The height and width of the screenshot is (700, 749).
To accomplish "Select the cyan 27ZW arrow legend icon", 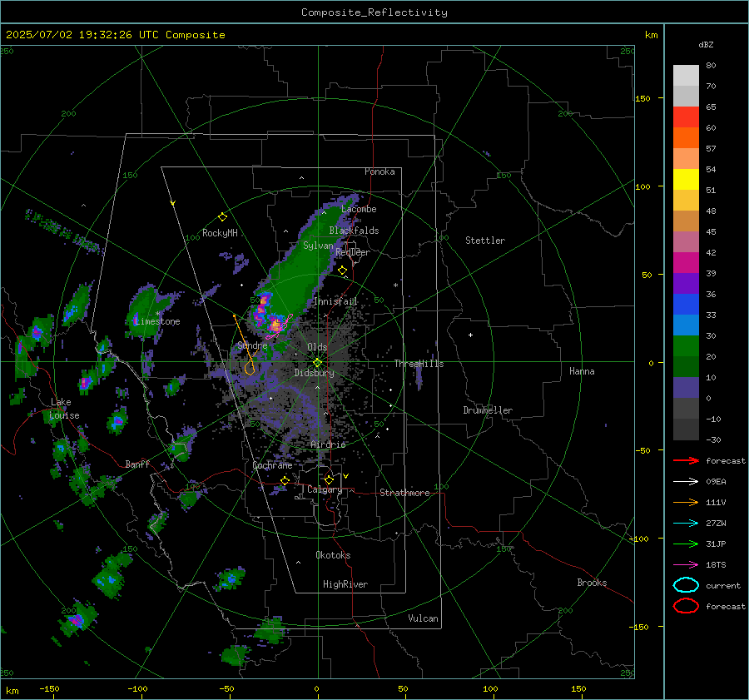I will pos(686,524).
